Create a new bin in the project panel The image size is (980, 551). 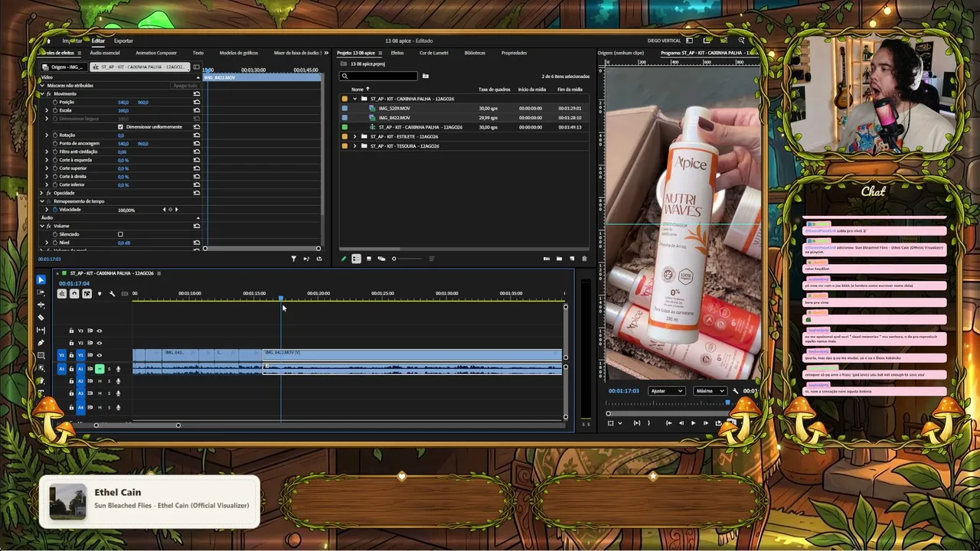click(559, 259)
